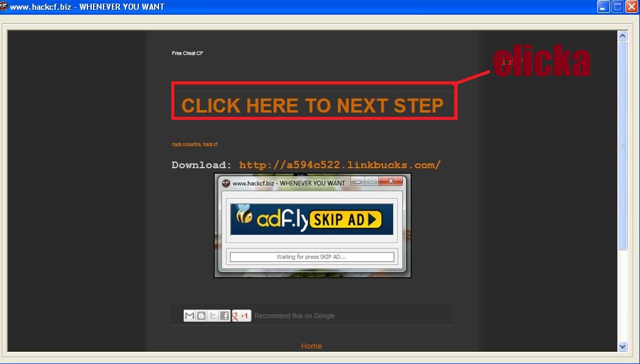
Task: Click the adf.ly SKIP AD image
Action: pyautogui.click(x=312, y=220)
